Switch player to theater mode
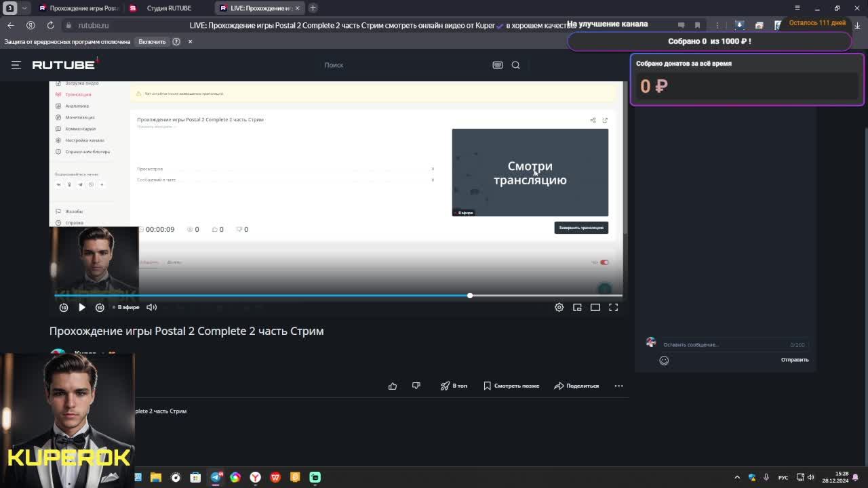This screenshot has width=868, height=488. pyautogui.click(x=595, y=308)
